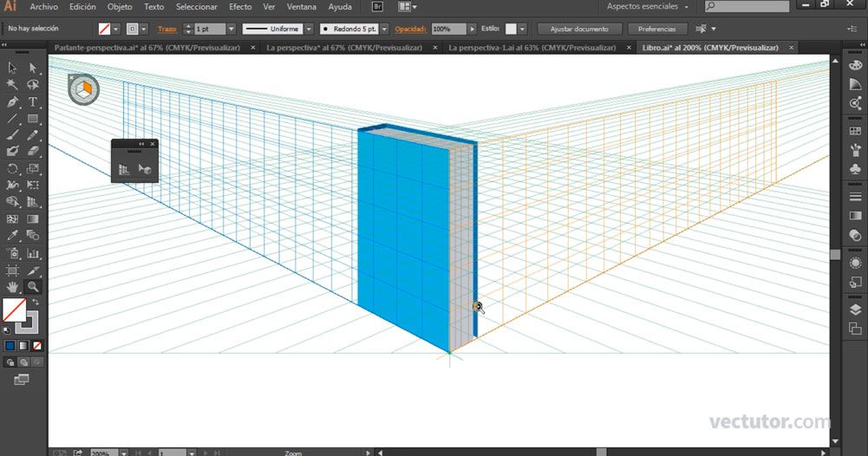Open the Layers panel icon
The width and height of the screenshot is (868, 456).
click(855, 309)
